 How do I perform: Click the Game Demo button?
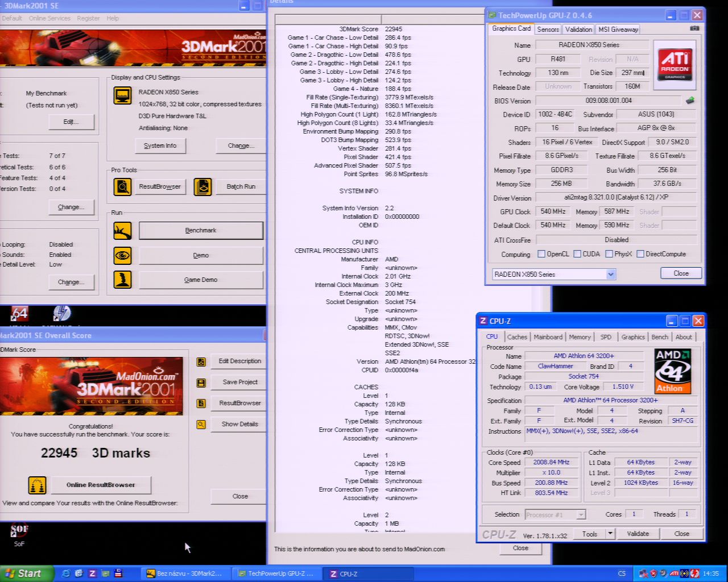pos(201,280)
